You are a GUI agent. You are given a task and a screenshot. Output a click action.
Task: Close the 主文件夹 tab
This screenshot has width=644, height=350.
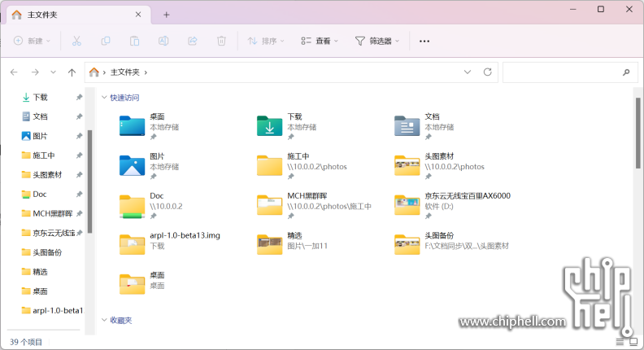138,15
